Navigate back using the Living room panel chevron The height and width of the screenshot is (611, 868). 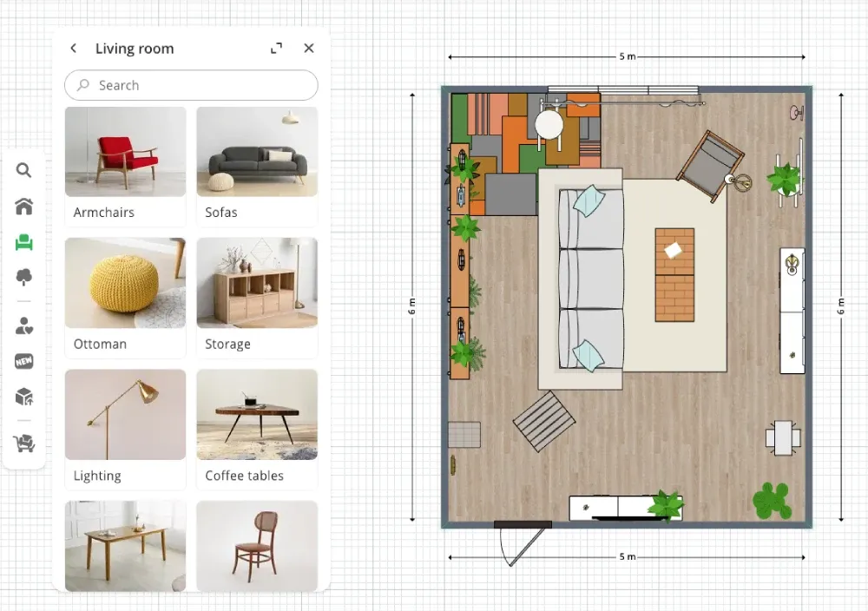(74, 49)
